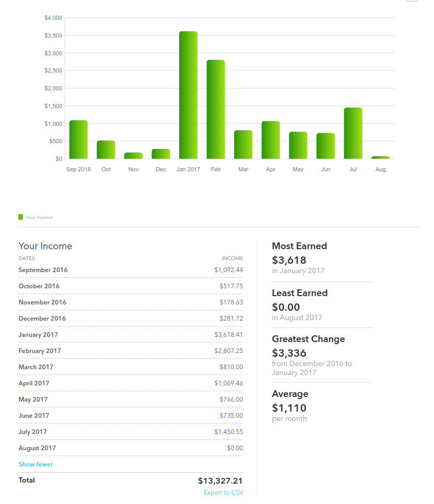434x504 pixels.
Task: Select the Jan 2017 income bar
Action: tap(189, 95)
